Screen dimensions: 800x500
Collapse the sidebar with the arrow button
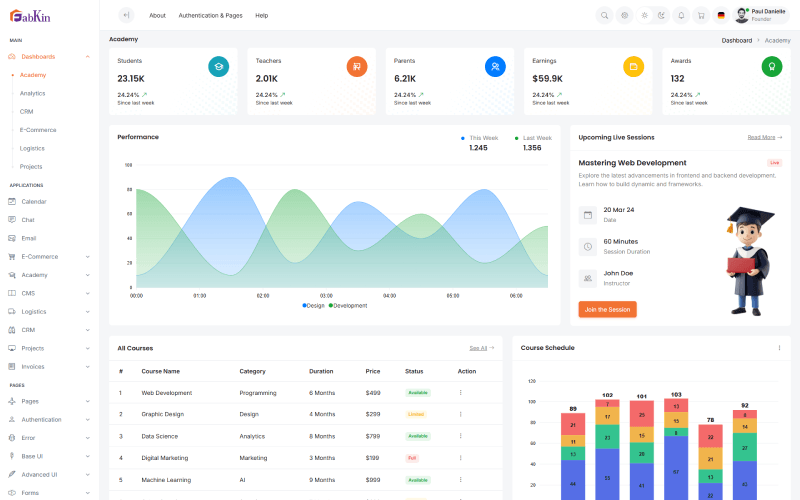click(125, 15)
